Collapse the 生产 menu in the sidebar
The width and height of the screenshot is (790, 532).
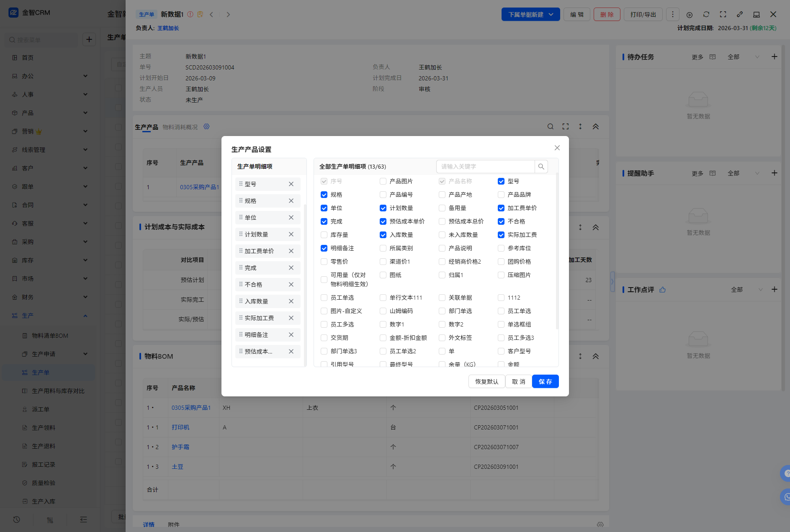pos(85,316)
